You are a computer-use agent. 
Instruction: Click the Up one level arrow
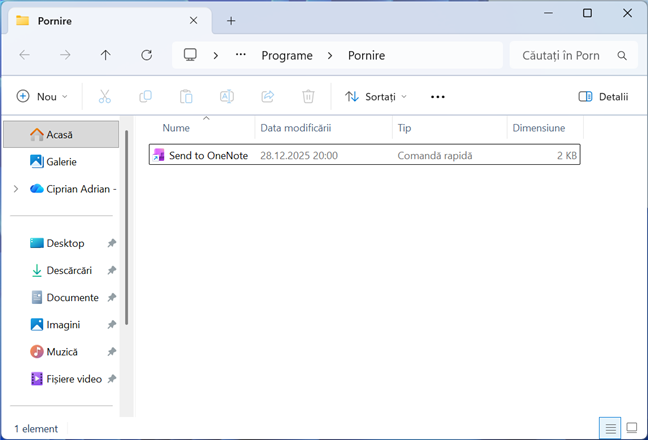106,56
